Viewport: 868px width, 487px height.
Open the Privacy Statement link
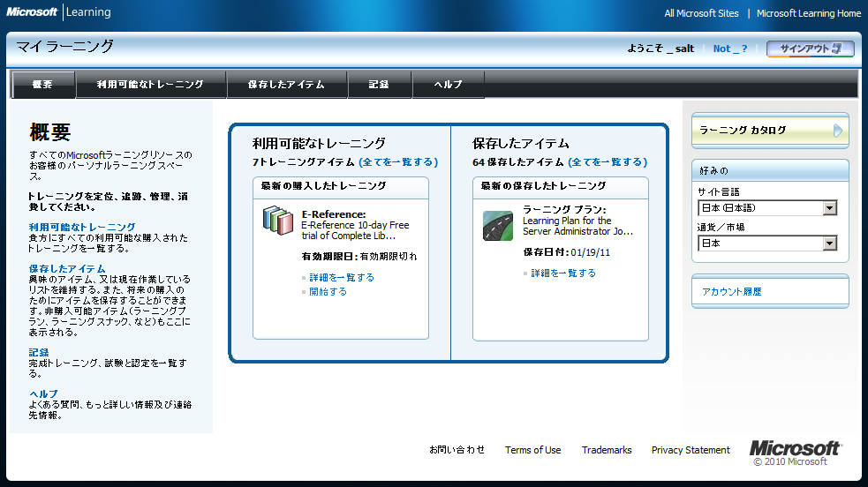(691, 450)
